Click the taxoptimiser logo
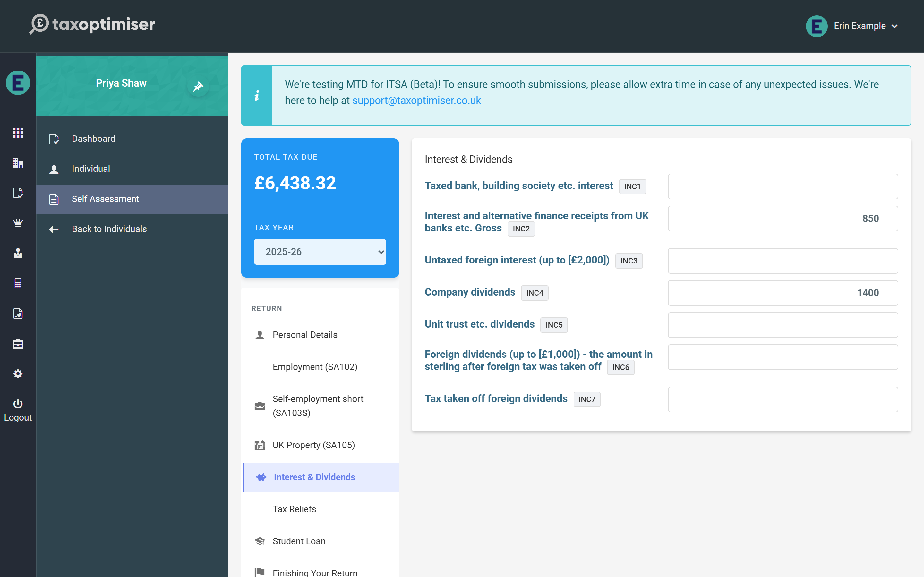924x577 pixels. pos(92,24)
